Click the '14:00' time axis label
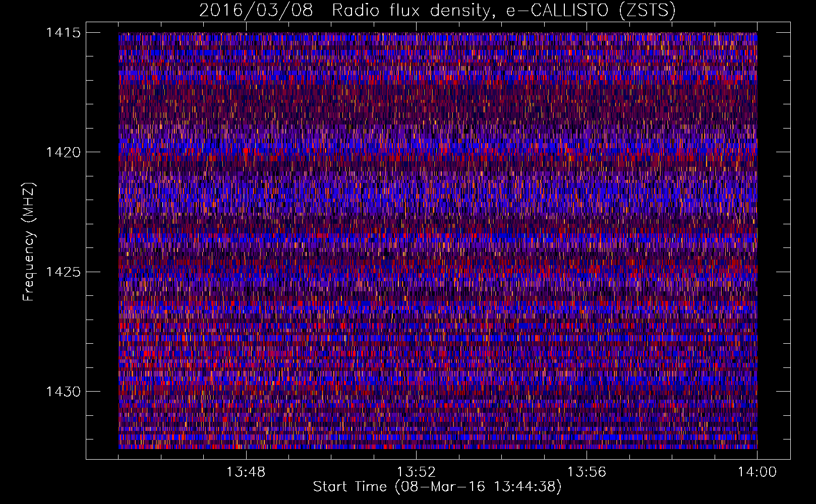816x504 pixels. (x=757, y=472)
